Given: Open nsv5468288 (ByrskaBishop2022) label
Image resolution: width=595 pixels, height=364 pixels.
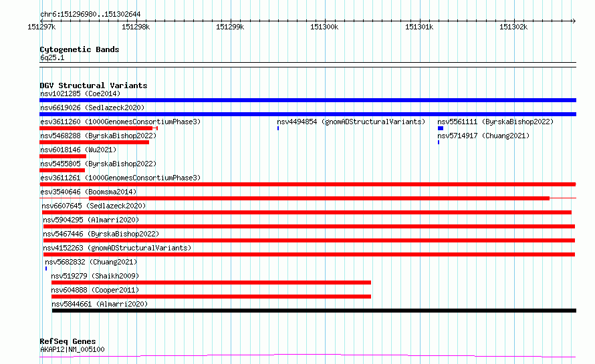Looking at the screenshot, I should 98,136.
